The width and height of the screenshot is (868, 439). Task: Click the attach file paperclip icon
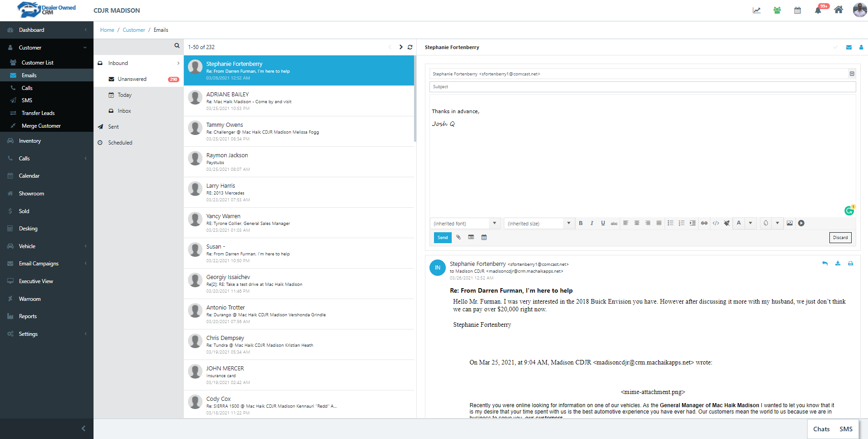tap(459, 237)
